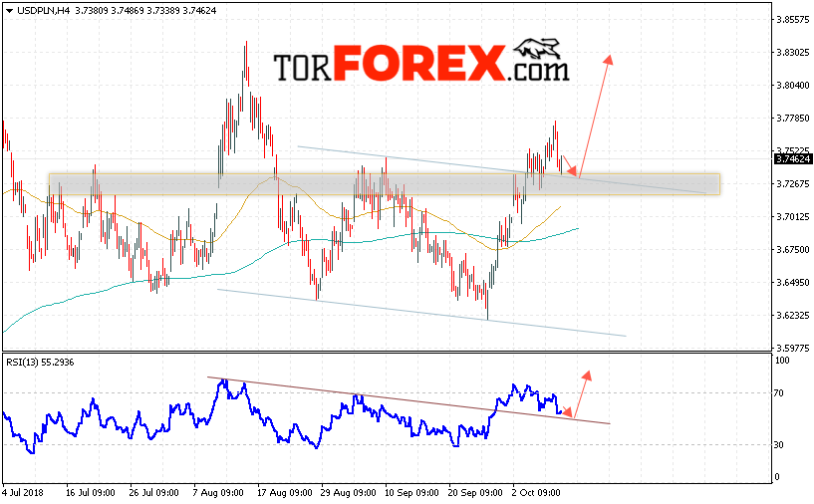The width and height of the screenshot is (814, 504).
Task: Select the 4 Jul 2018 date label
Action: coord(23,492)
